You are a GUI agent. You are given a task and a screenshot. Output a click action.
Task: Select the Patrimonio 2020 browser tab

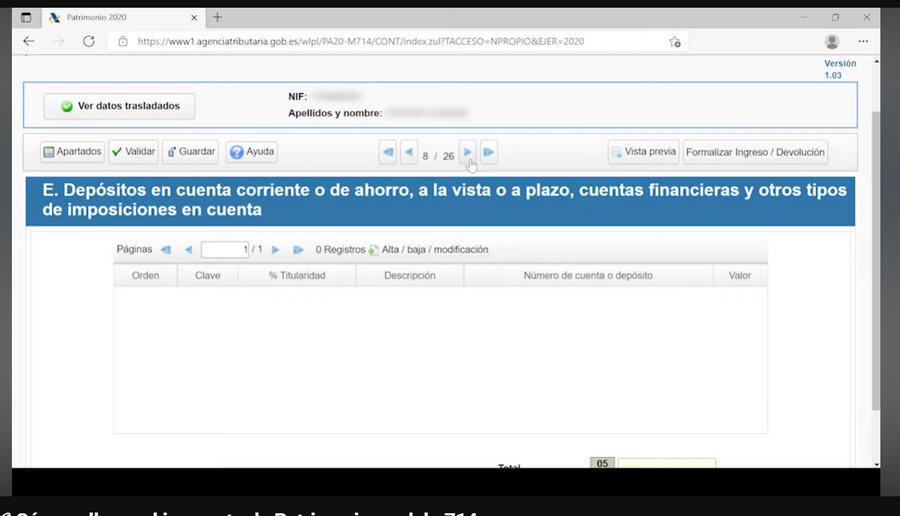coord(121,18)
